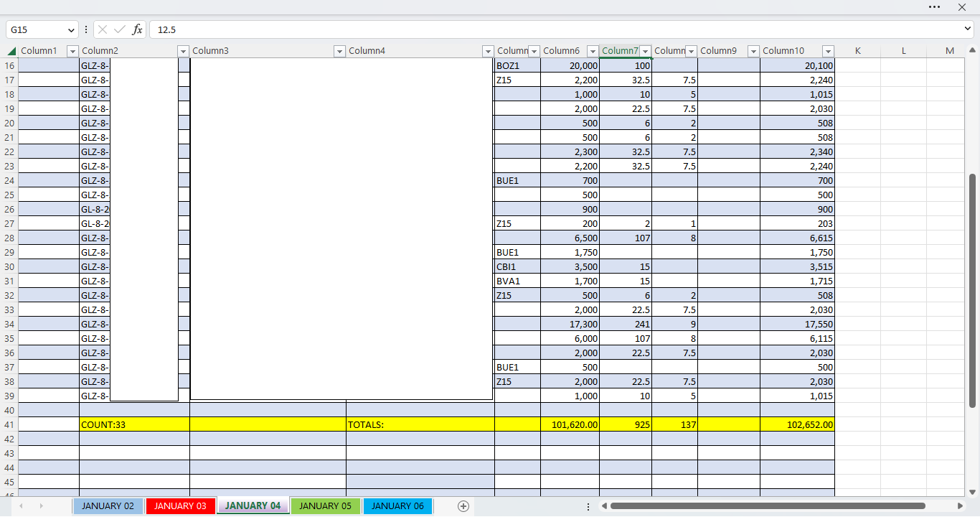Select row 28 header
The image size is (980, 517).
[x=9, y=238]
